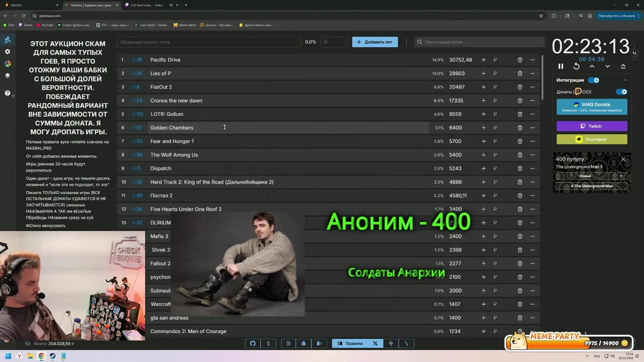Click the К The Underground Man button

click(592, 186)
